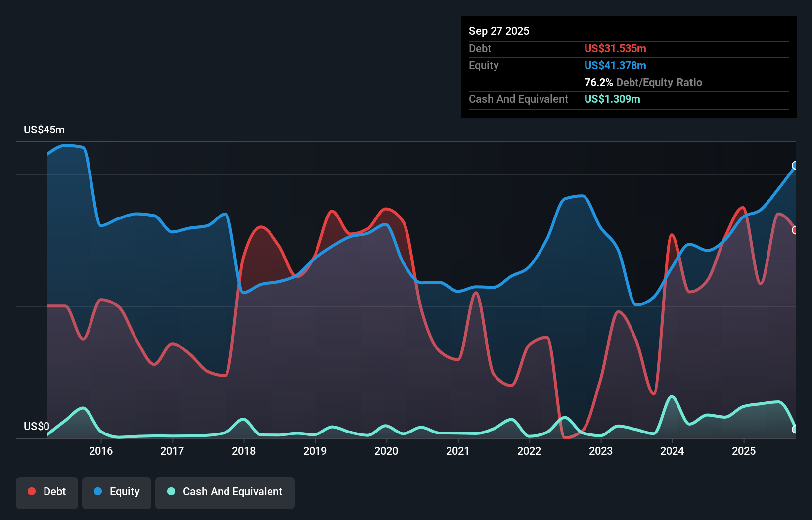Viewport: 812px width, 520px height.
Task: Click the Cash And Equivalent tooltip label
Action: point(518,99)
